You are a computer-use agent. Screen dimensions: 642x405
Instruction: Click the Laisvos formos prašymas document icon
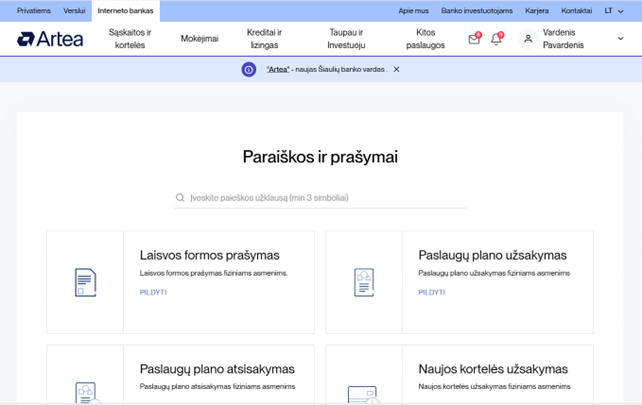(x=85, y=283)
